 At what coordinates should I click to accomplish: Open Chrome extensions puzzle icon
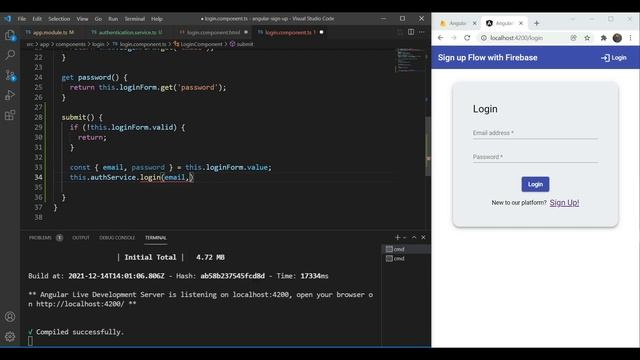point(603,38)
